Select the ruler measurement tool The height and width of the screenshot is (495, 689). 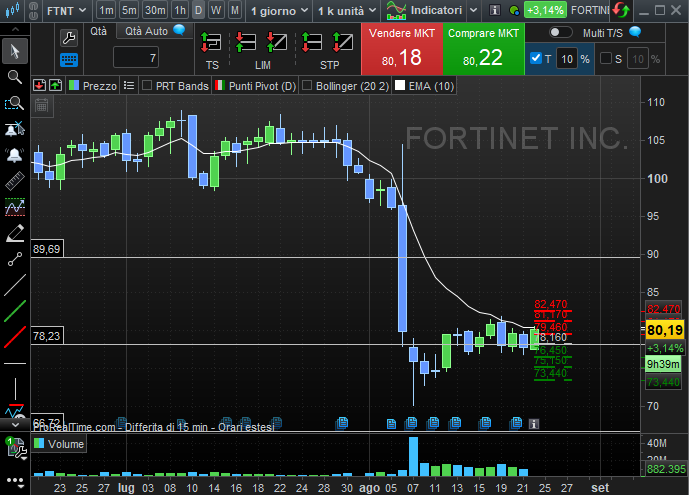[15, 181]
